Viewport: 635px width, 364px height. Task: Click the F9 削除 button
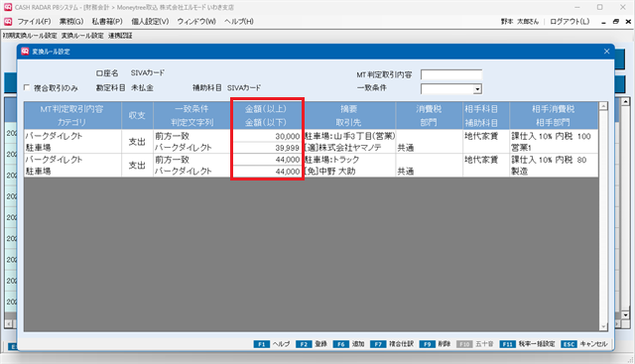[435, 344]
